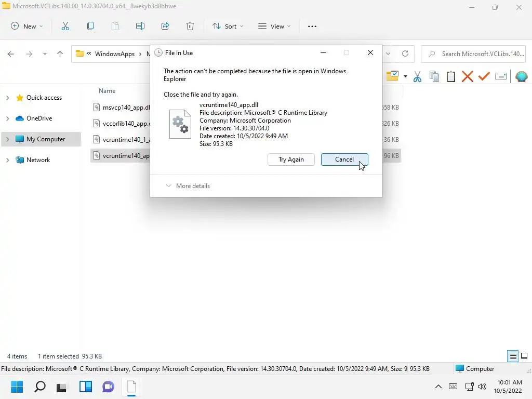Open recent locations dropdown arrow
This screenshot has width=532, height=399.
(x=45, y=54)
